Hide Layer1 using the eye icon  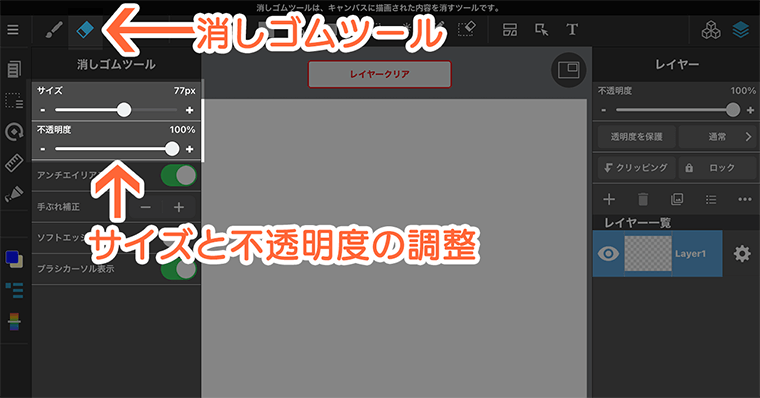pyautogui.click(x=608, y=254)
